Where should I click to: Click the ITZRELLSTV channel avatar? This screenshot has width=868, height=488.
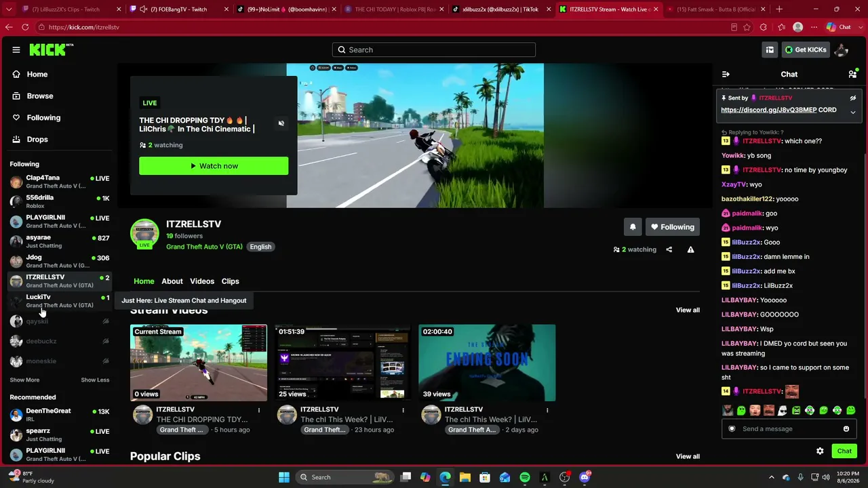144,233
